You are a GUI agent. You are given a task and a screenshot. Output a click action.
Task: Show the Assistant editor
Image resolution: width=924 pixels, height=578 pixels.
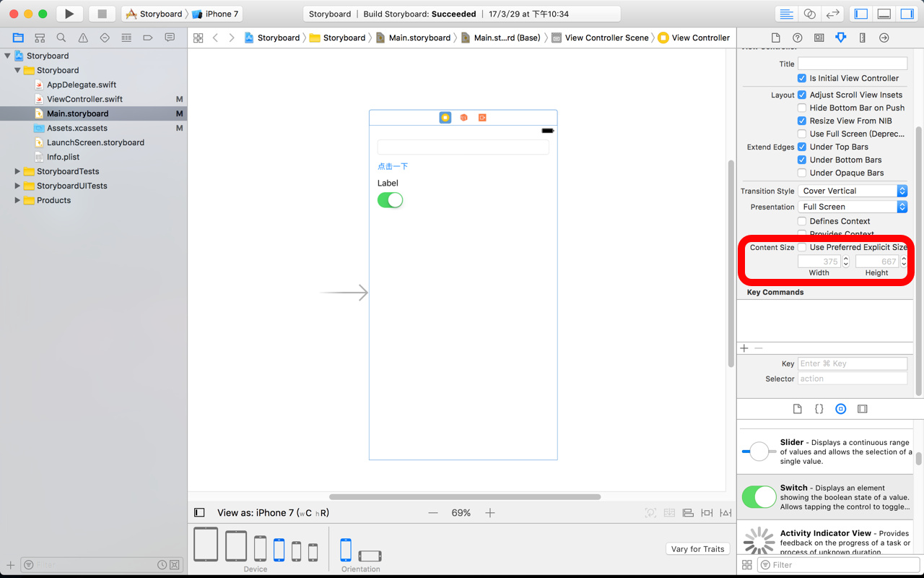pyautogui.click(x=809, y=14)
